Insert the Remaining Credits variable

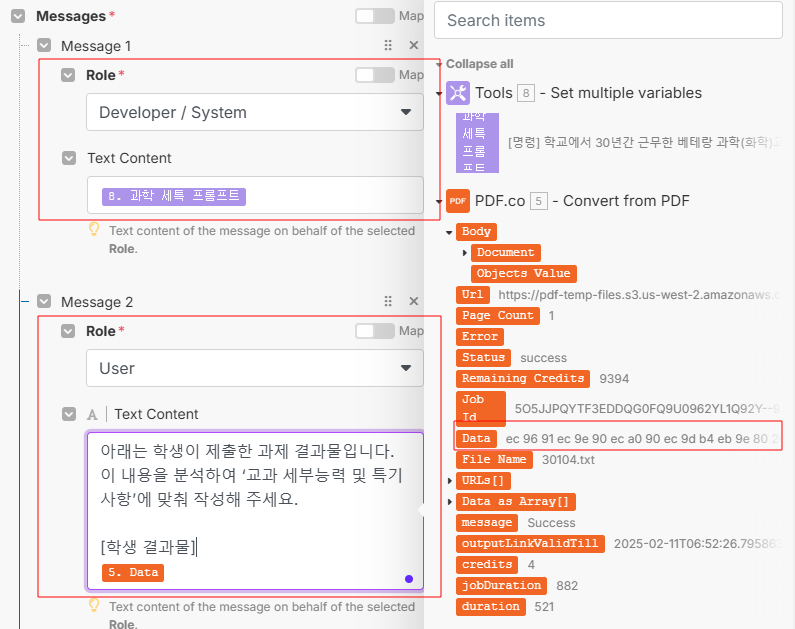tap(523, 379)
